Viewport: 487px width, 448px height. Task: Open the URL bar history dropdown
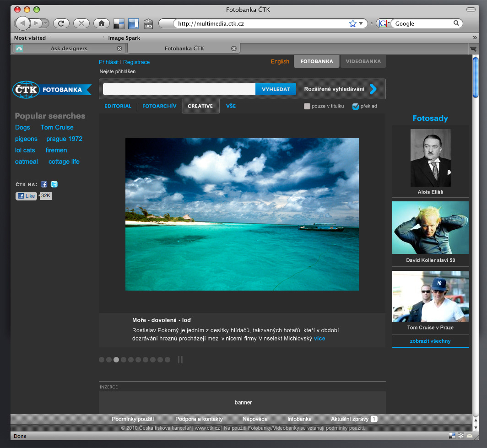point(361,24)
